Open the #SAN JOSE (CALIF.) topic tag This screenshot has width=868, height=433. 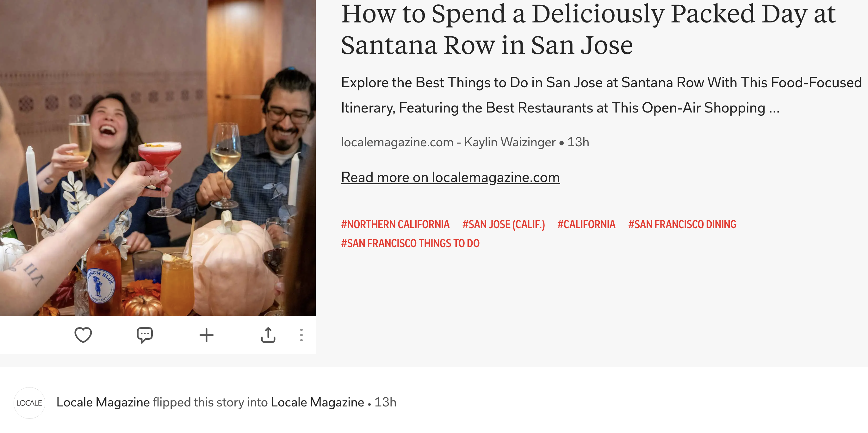[x=503, y=224]
